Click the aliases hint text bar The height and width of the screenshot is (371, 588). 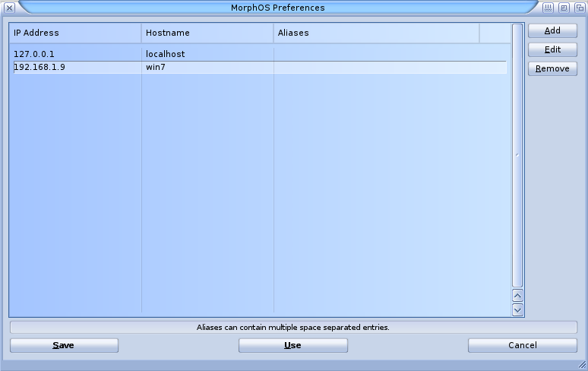[293, 328]
